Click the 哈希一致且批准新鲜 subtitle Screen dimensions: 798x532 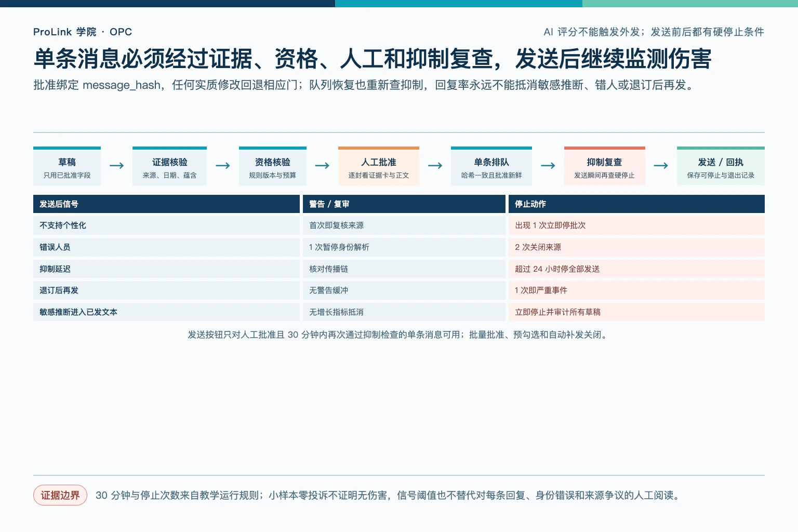[491, 176]
